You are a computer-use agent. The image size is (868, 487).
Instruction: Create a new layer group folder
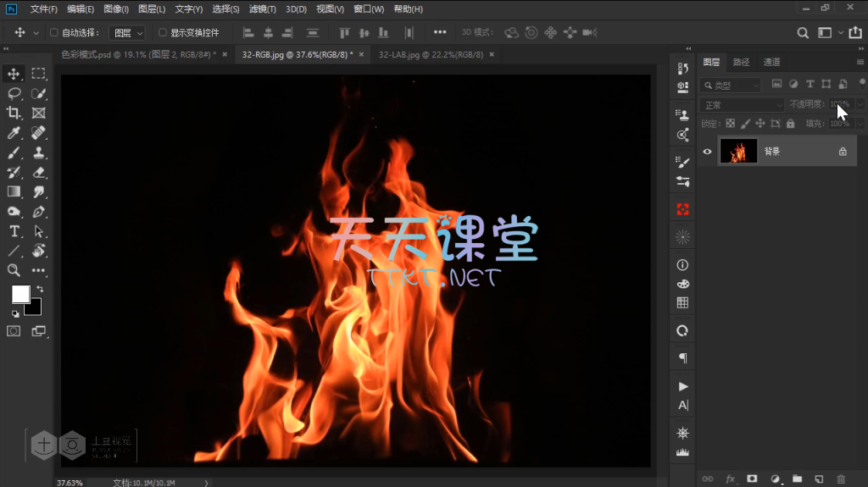click(797, 479)
